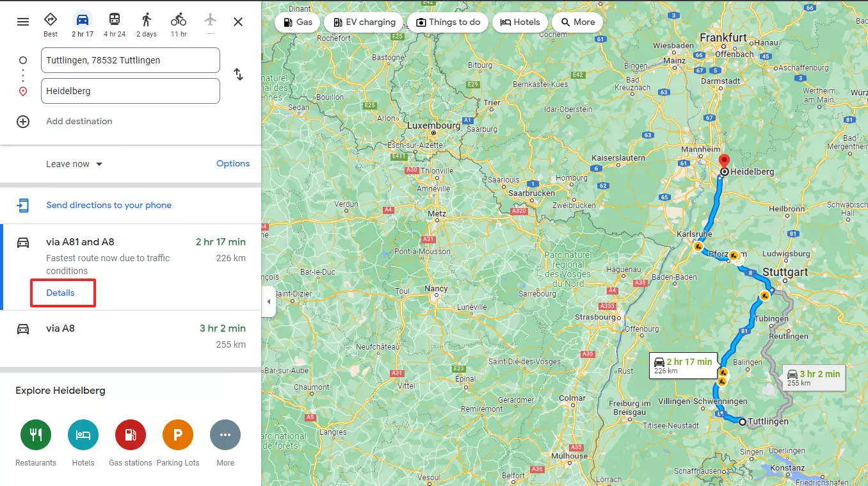
Task: Click the Metz city label
Action: tap(437, 214)
